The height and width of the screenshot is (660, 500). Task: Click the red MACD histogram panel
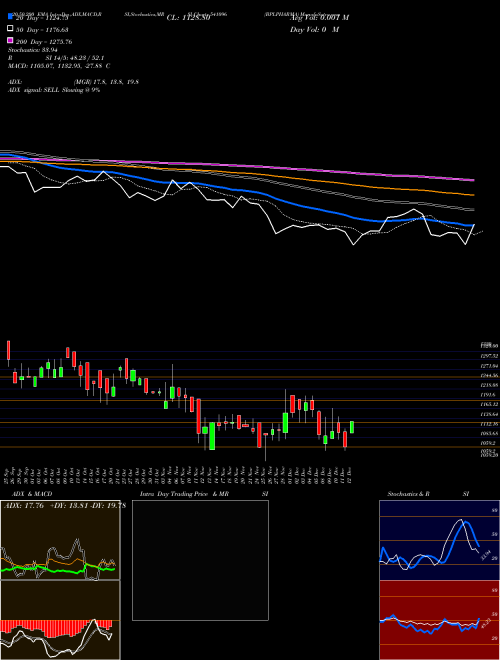[60, 620]
